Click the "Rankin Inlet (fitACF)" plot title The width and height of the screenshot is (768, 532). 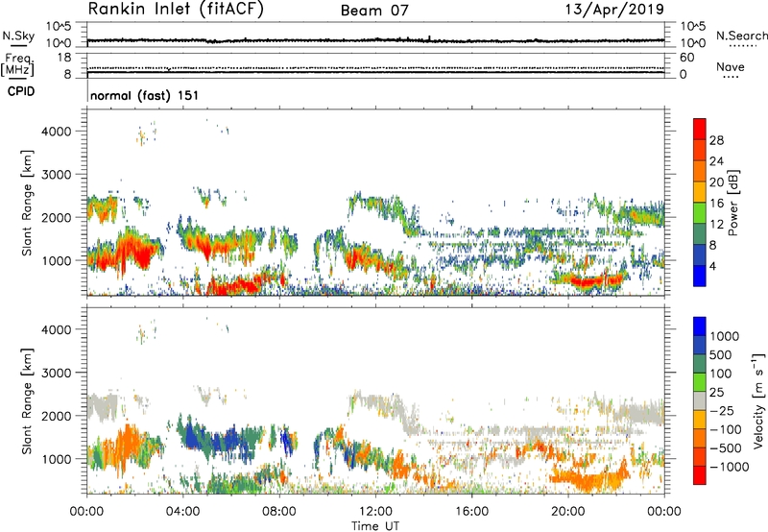pyautogui.click(x=176, y=10)
